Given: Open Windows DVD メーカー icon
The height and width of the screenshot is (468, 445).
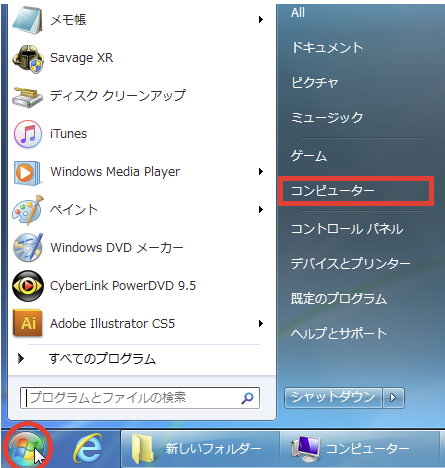Looking at the screenshot, I should 27,248.
